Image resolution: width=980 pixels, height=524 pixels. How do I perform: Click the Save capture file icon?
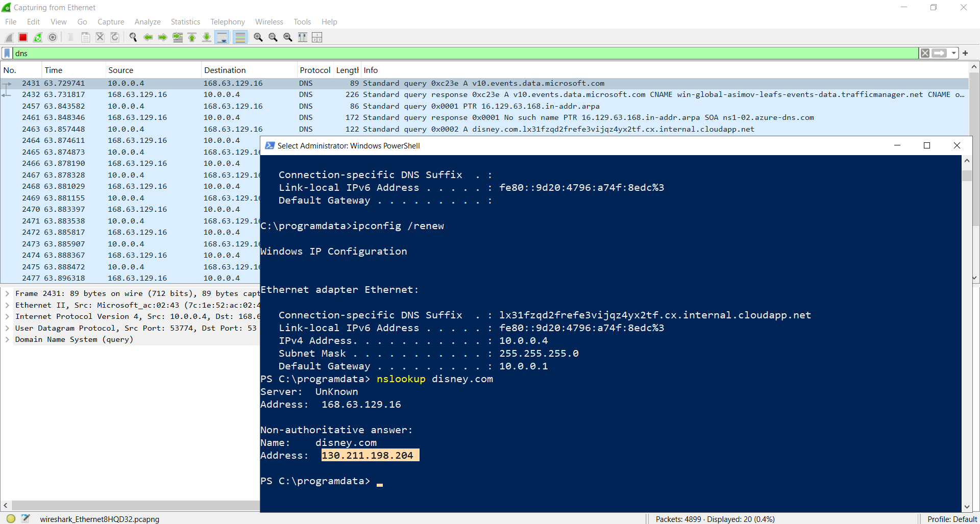(86, 37)
